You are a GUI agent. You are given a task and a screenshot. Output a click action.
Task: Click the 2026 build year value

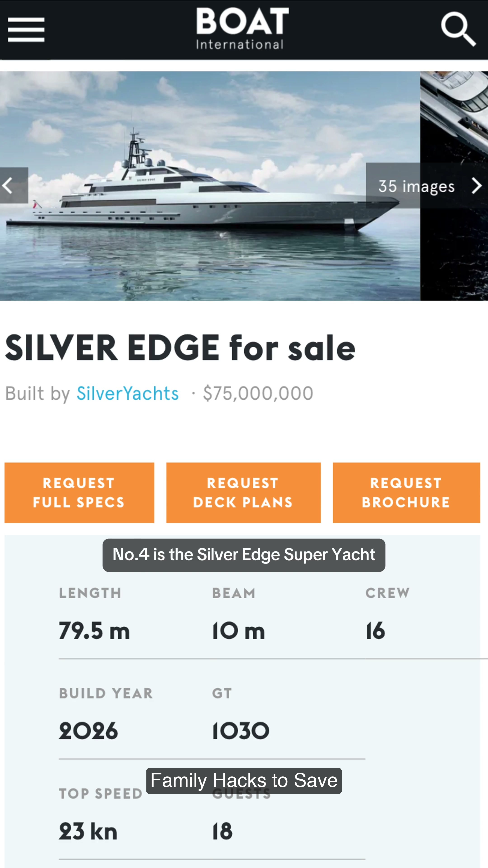point(88,731)
